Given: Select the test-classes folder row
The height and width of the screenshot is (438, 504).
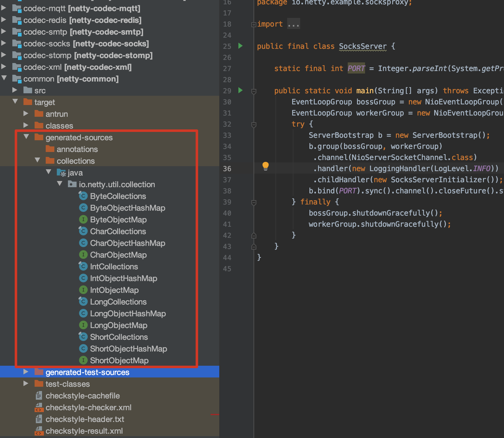Looking at the screenshot, I should click(x=110, y=384).
